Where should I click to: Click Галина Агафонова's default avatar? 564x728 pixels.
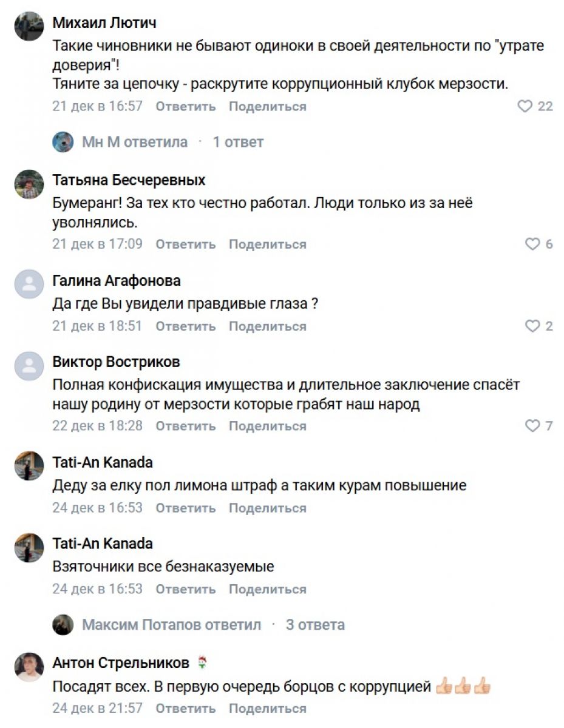click(x=29, y=285)
